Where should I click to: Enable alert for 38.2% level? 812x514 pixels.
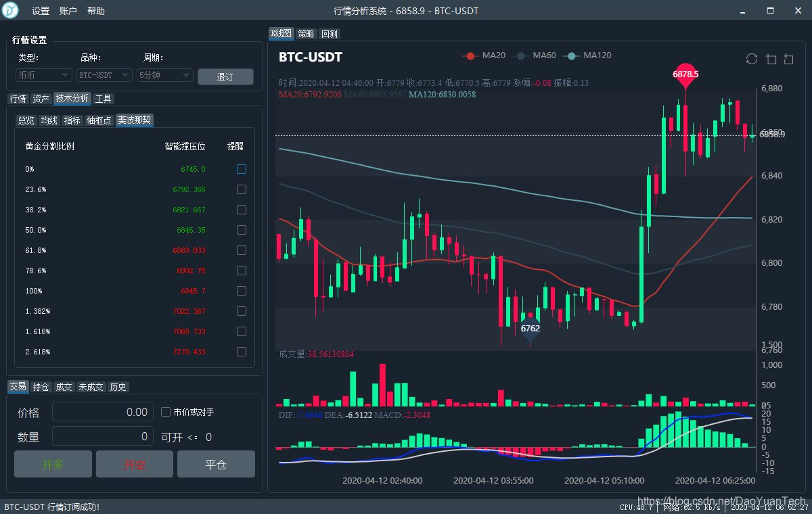click(242, 210)
